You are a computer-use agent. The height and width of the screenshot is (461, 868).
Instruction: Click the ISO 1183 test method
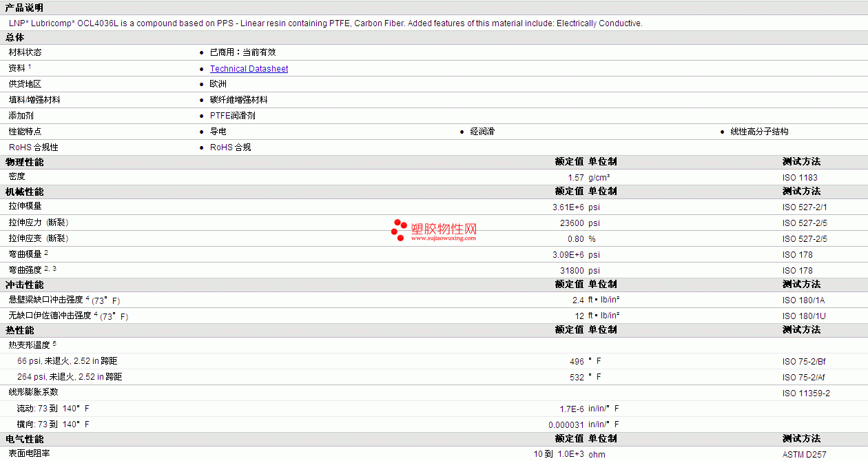click(x=800, y=178)
